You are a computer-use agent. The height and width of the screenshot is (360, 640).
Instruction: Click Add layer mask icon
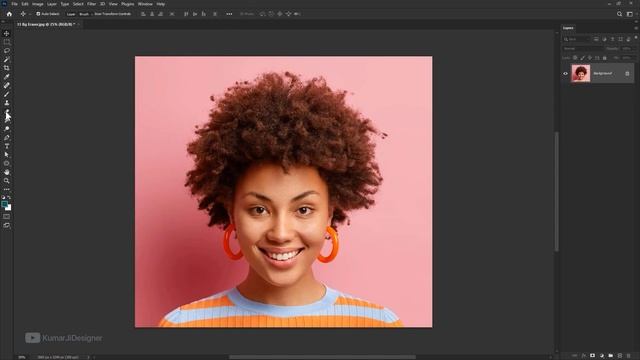(x=593, y=356)
